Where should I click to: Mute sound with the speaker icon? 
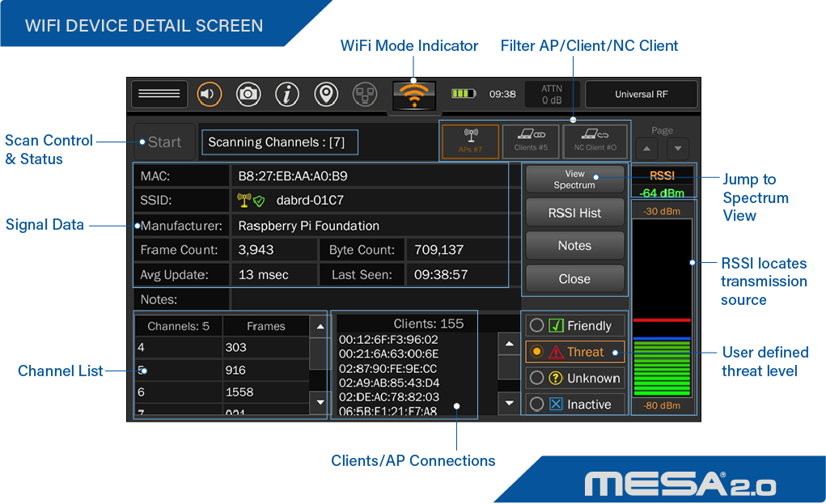pos(209,95)
